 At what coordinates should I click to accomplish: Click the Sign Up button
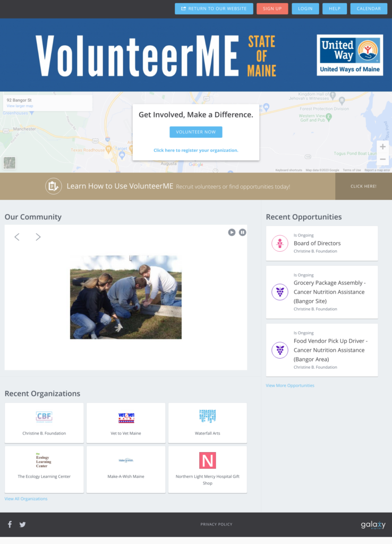click(272, 8)
